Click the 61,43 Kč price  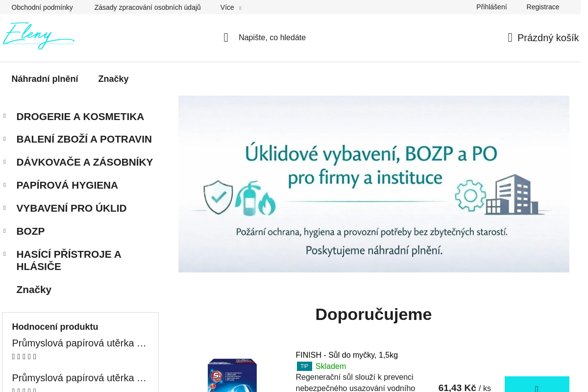[x=457, y=388]
